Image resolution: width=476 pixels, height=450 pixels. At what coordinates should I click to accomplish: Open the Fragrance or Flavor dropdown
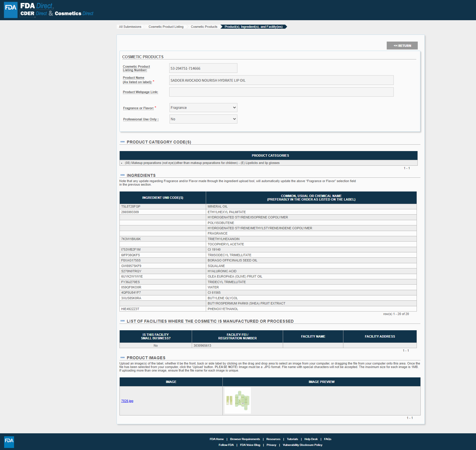[203, 108]
